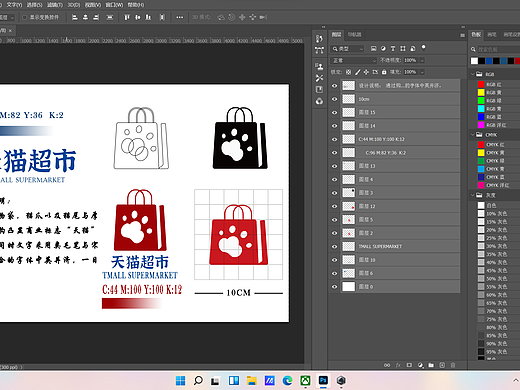Click the align bottom edges icon
Screen dimensions: 520x390
point(148,17)
